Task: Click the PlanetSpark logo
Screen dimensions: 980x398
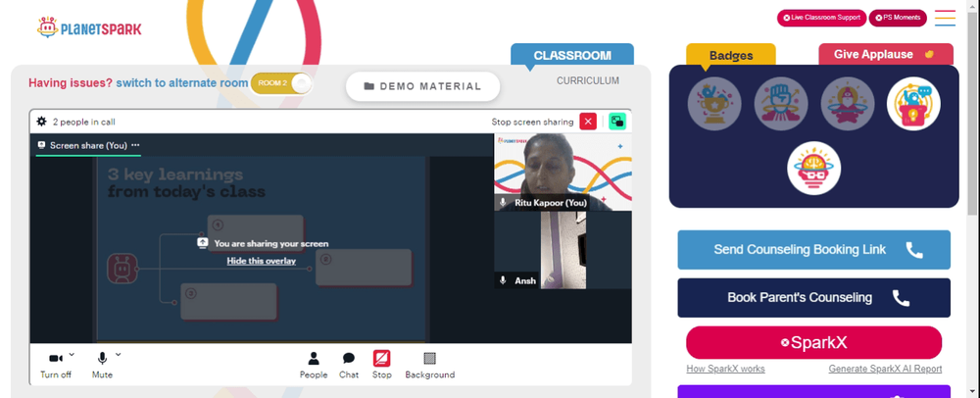Action: pos(89,27)
